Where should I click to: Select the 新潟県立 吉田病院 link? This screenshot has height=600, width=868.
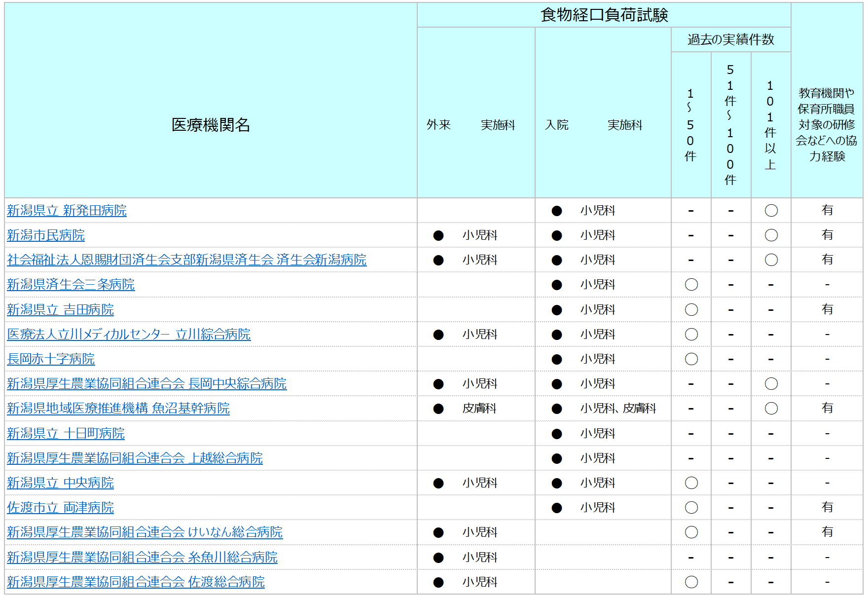point(60,310)
